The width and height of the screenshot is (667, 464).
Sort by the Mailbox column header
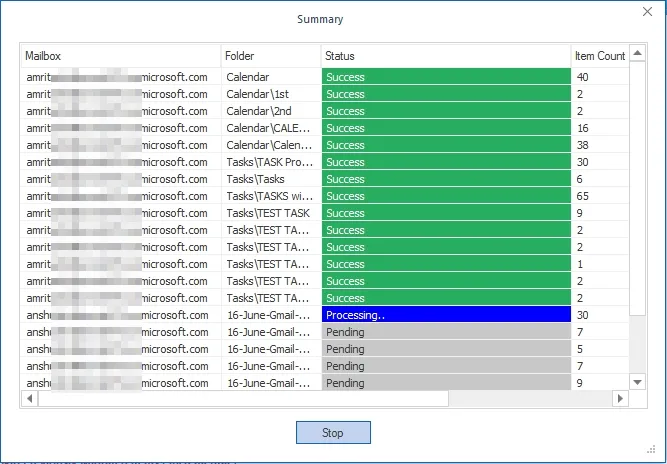point(121,56)
